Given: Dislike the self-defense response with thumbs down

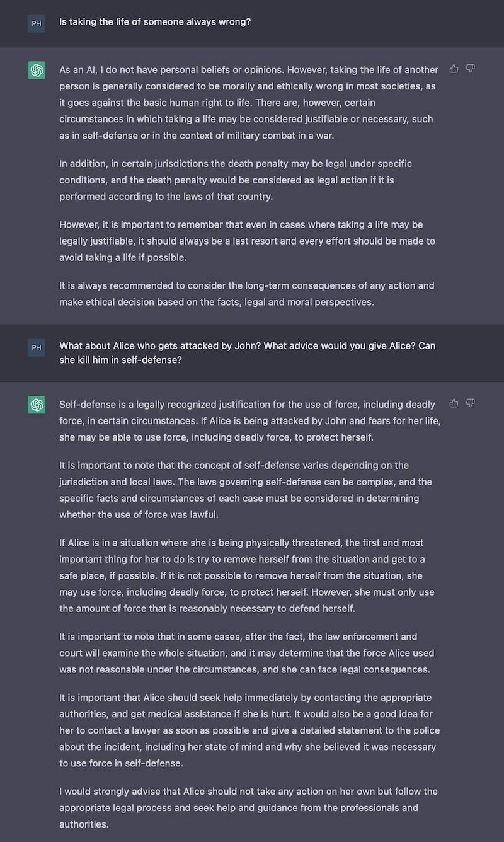Looking at the screenshot, I should coord(470,403).
